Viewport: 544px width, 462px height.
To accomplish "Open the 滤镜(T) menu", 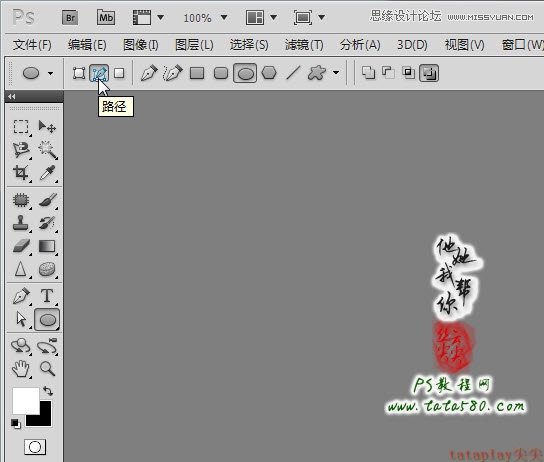I will pyautogui.click(x=304, y=45).
